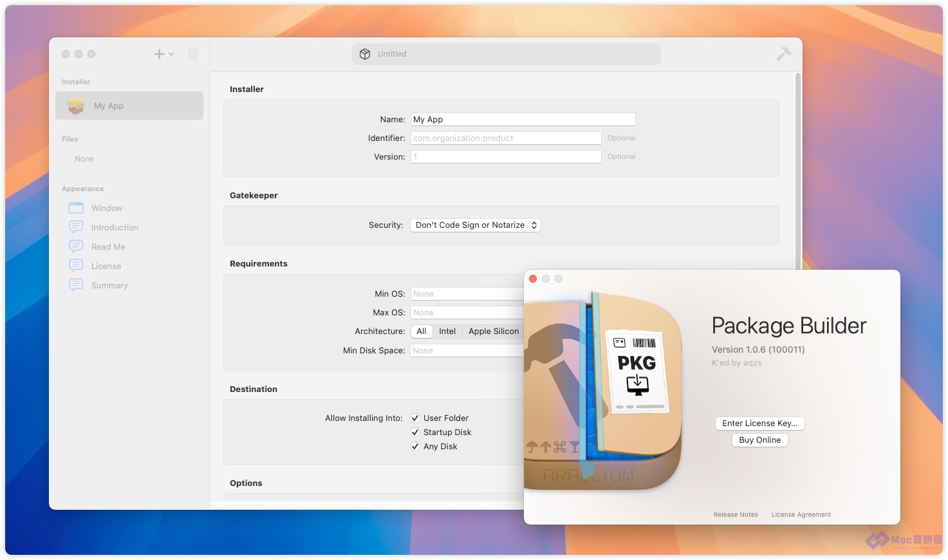Screen dimensions: 948x560
Task: Toggle the Startup Disk checkbox
Action: pos(415,432)
